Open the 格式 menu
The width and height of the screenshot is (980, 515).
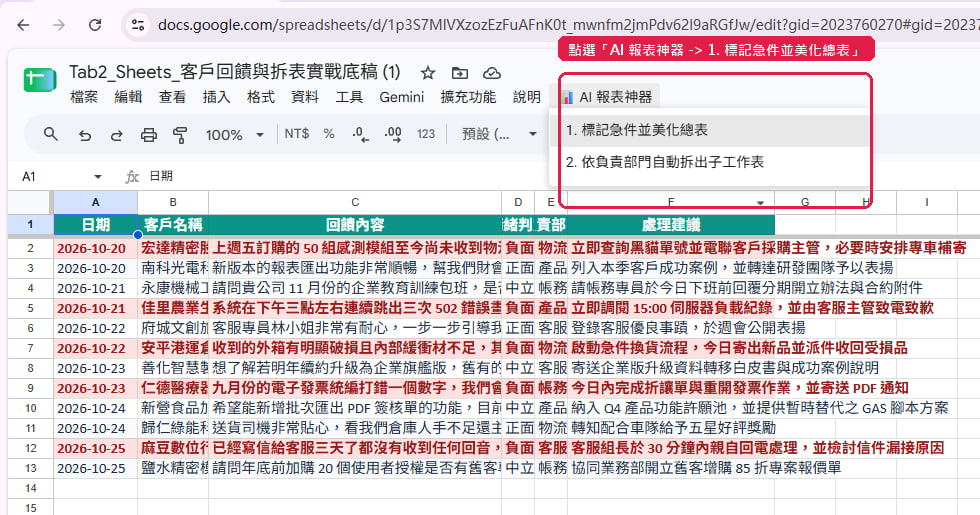(x=261, y=97)
